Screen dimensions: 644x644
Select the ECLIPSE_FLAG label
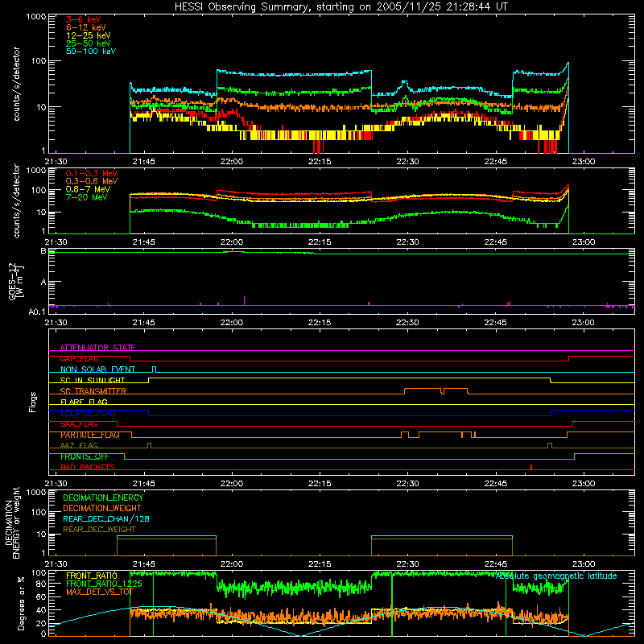88,413
